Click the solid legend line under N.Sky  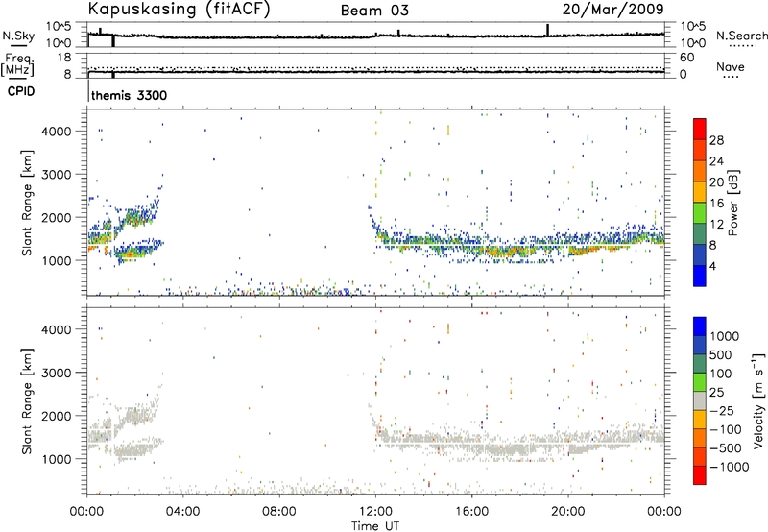pos(18,45)
